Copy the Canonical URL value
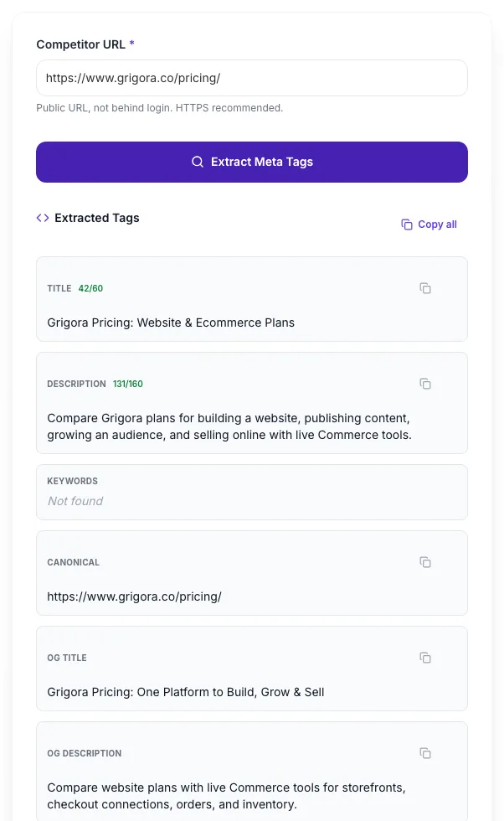Image resolution: width=504 pixels, height=821 pixels. pyautogui.click(x=425, y=562)
